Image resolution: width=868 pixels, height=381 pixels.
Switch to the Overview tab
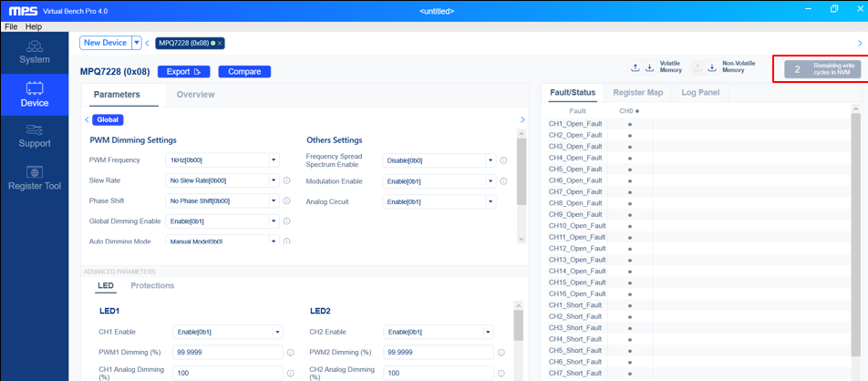tap(195, 95)
